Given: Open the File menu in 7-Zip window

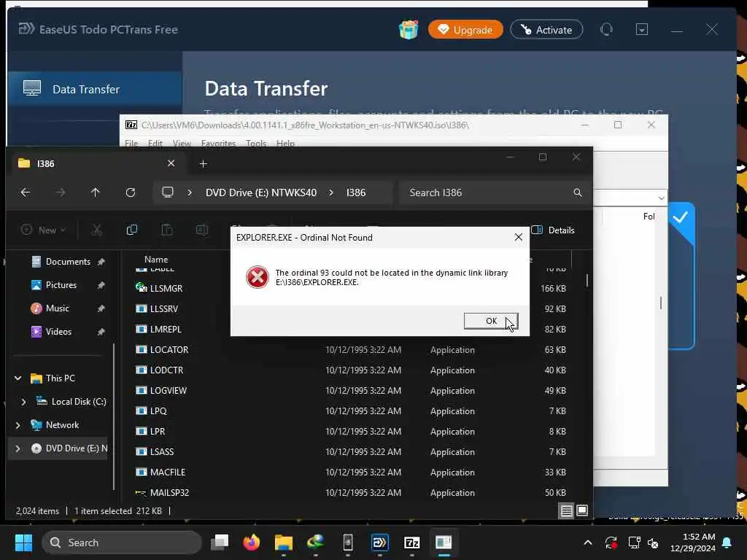Looking at the screenshot, I should point(131,143).
